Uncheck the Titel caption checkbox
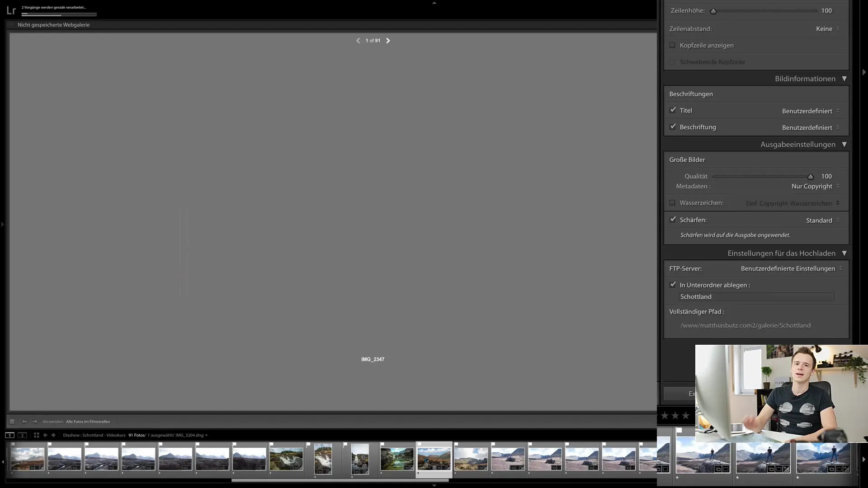The image size is (868, 488). pyautogui.click(x=673, y=110)
